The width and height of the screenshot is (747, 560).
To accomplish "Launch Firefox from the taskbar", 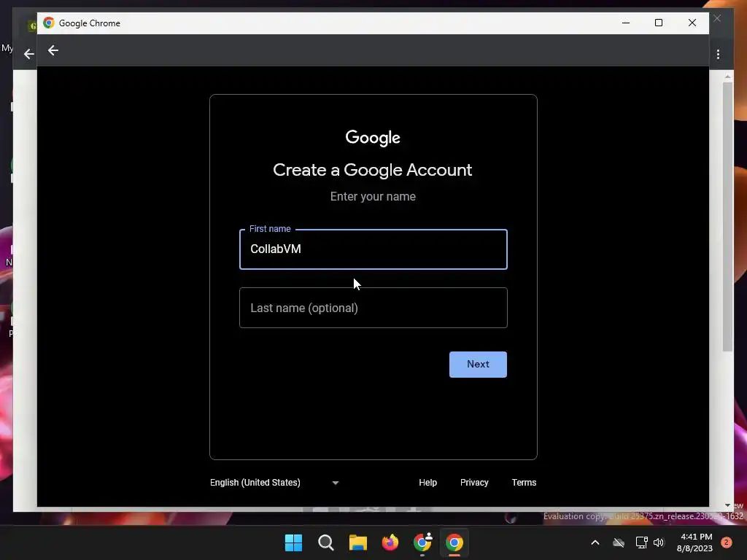I will tap(390, 542).
